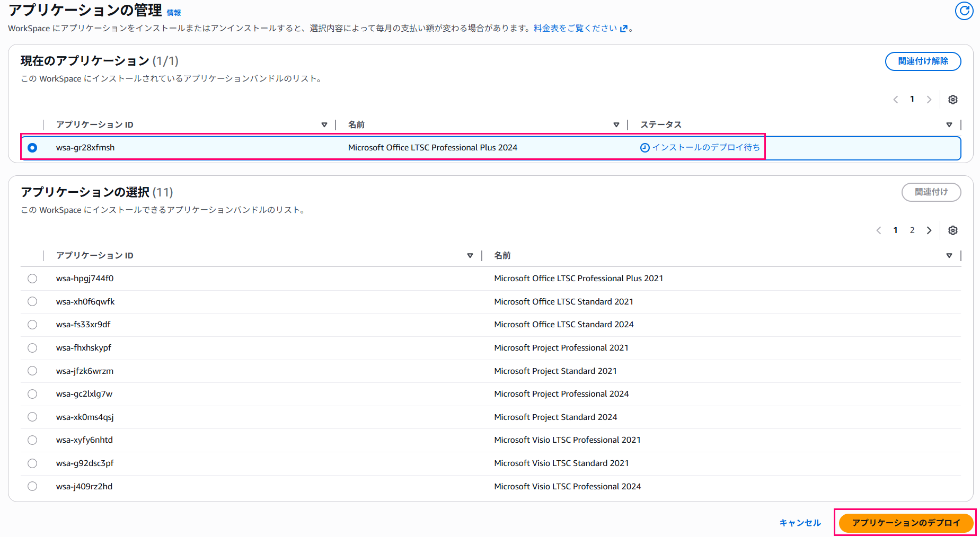Click the キャンセル link
Viewport: 980px width, 537px height.
click(x=799, y=523)
